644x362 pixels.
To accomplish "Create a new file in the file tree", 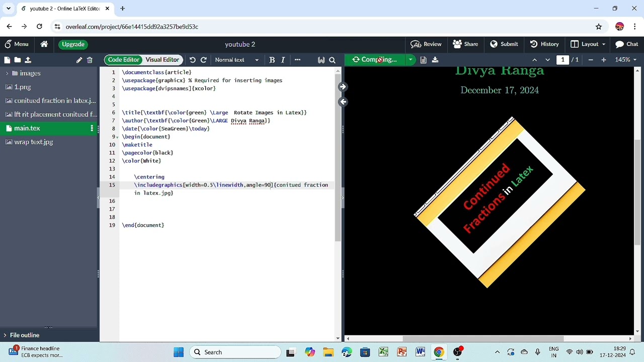I will [x=7, y=60].
